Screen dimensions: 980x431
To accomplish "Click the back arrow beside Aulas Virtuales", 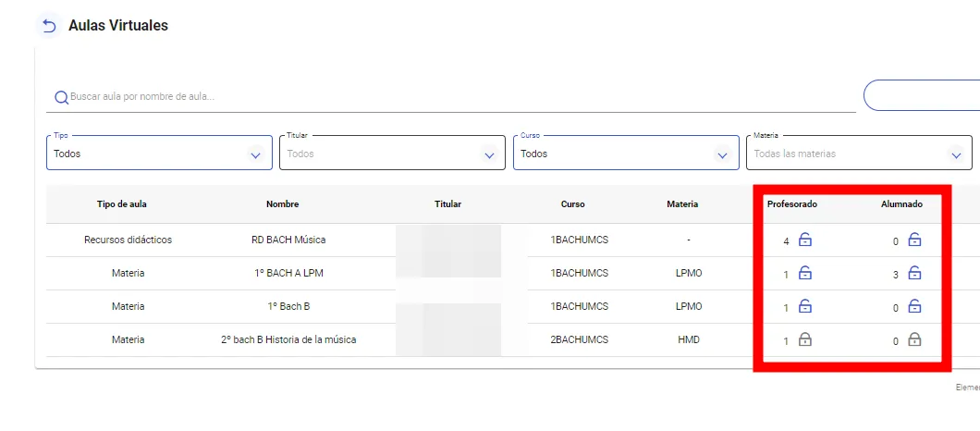I will [49, 26].
